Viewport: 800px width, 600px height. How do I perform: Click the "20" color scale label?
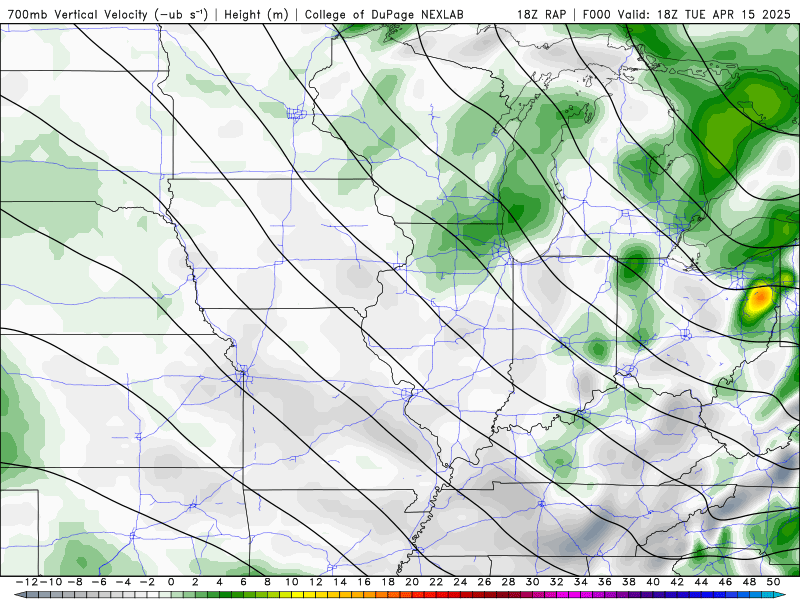pos(412,582)
